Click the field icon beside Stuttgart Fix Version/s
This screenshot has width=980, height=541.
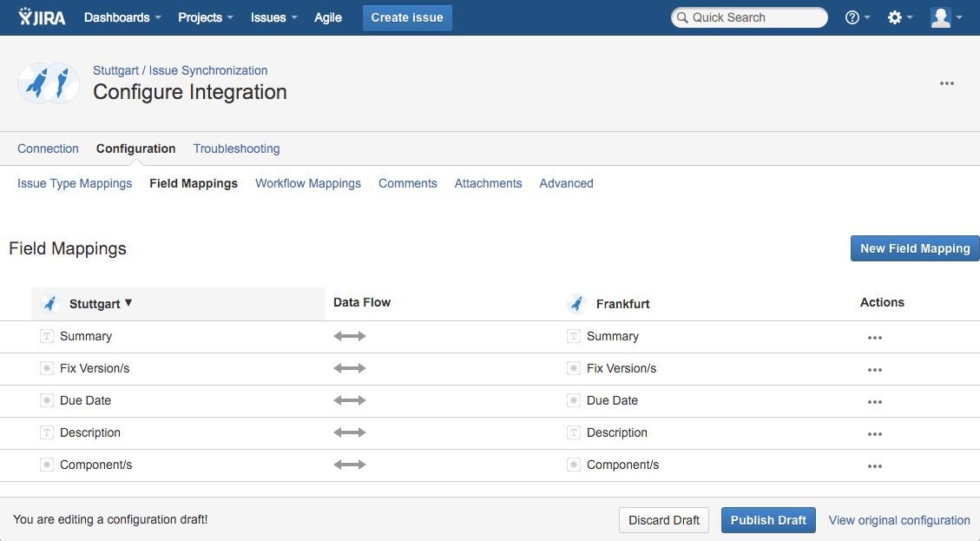47,368
